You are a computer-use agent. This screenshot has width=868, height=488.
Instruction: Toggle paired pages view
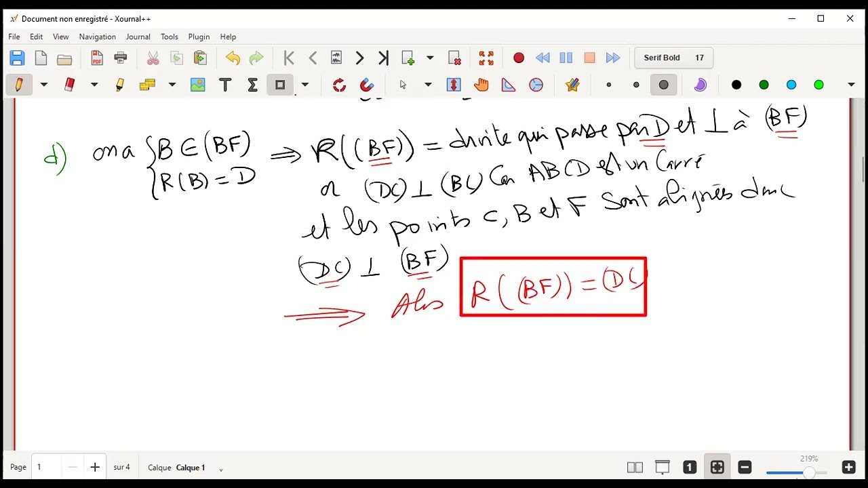click(x=635, y=467)
